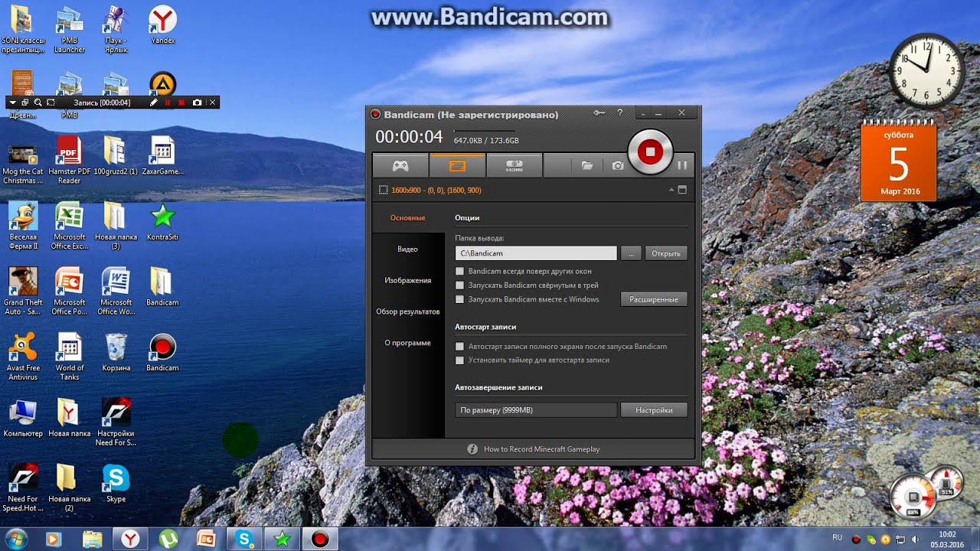Click window-select icon on recording overlay bar
This screenshot has height=551, width=980.
[x=25, y=103]
